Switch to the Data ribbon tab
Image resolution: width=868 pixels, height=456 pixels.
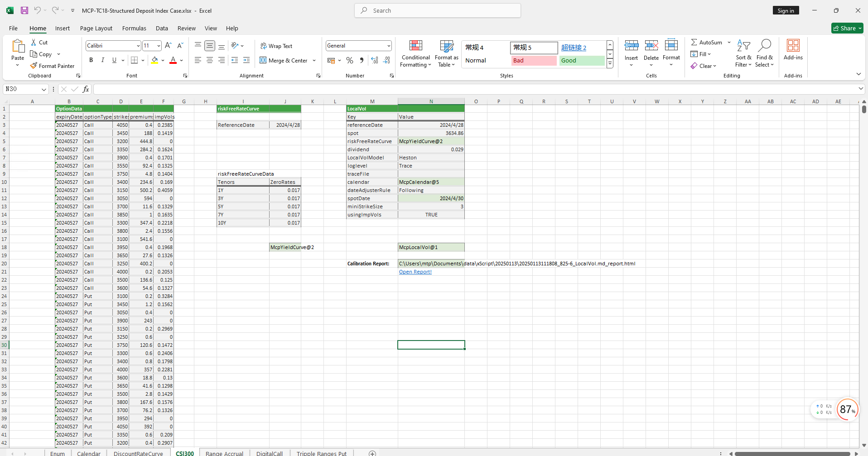point(162,28)
